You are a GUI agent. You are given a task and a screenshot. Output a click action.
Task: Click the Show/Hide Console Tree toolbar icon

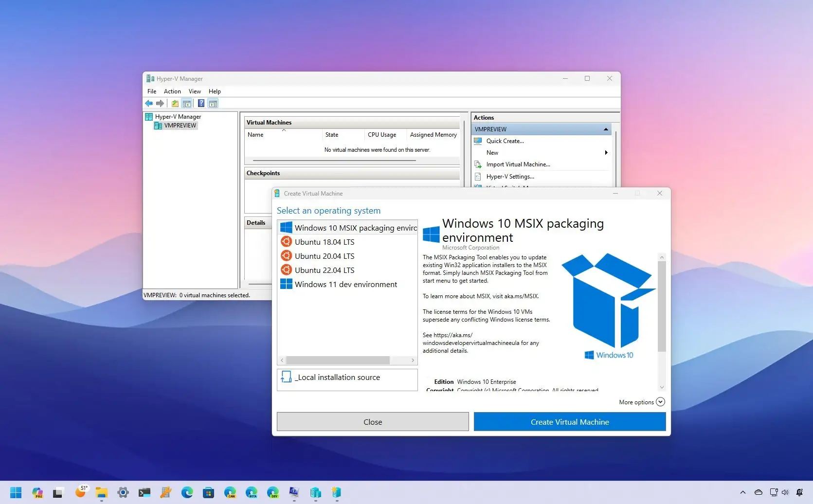point(187,103)
